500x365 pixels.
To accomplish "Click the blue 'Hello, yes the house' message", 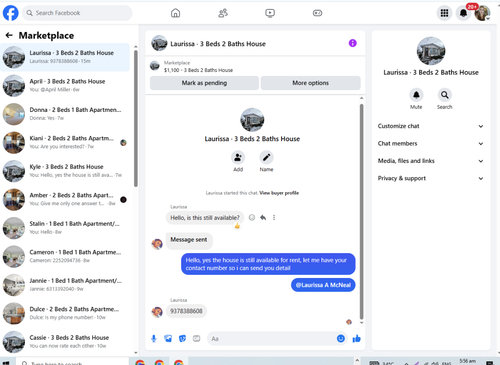I will coord(268,264).
